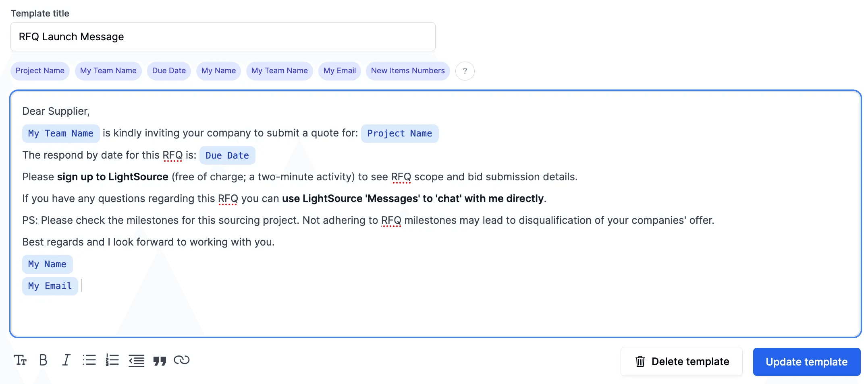Apply the indent formatting icon
Image resolution: width=868 pixels, height=384 pixels.
click(137, 360)
